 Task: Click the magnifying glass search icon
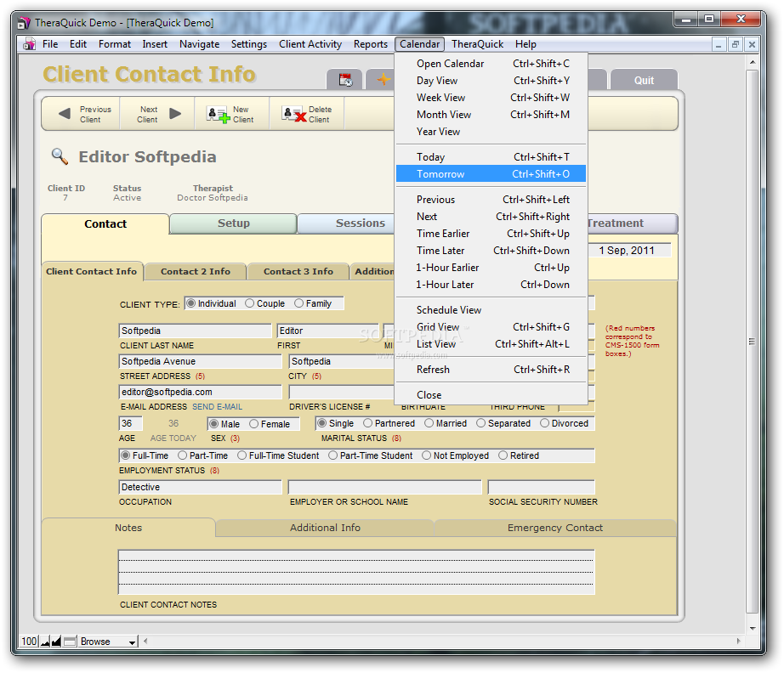(60, 156)
